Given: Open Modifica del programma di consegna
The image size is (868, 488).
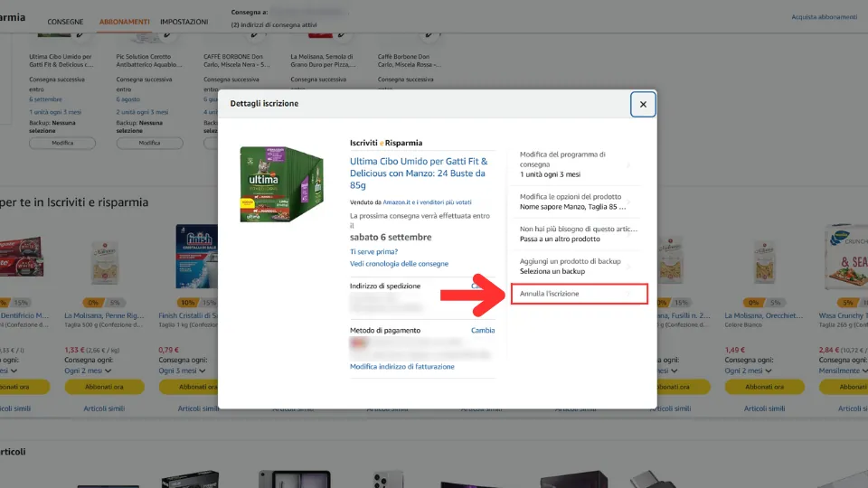Looking at the screenshot, I should coord(576,164).
